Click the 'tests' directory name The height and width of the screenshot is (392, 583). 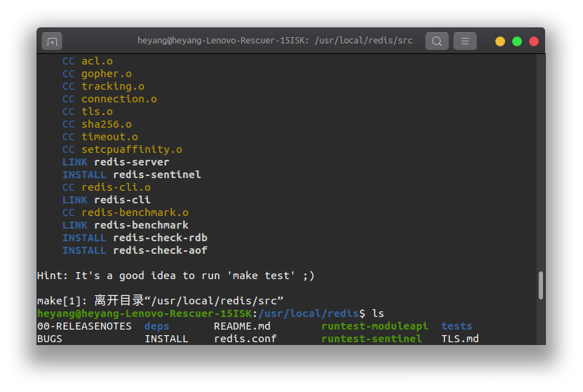click(457, 326)
